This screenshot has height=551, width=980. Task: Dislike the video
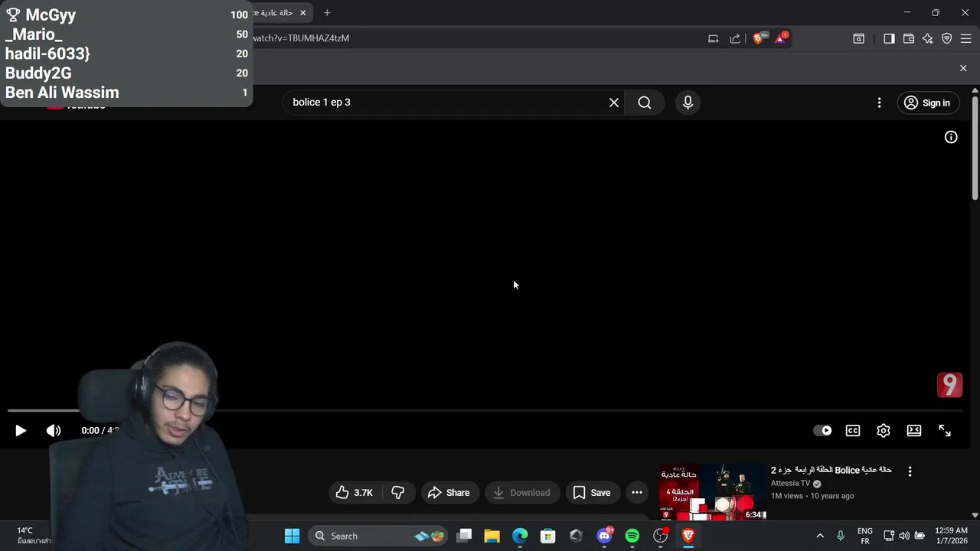point(398,493)
